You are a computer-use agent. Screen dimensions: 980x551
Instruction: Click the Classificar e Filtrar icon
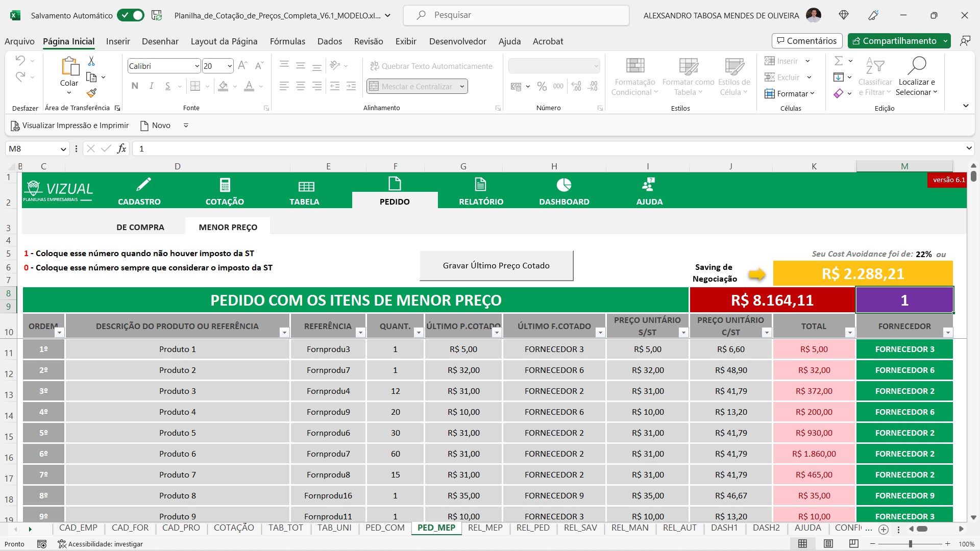click(x=875, y=65)
